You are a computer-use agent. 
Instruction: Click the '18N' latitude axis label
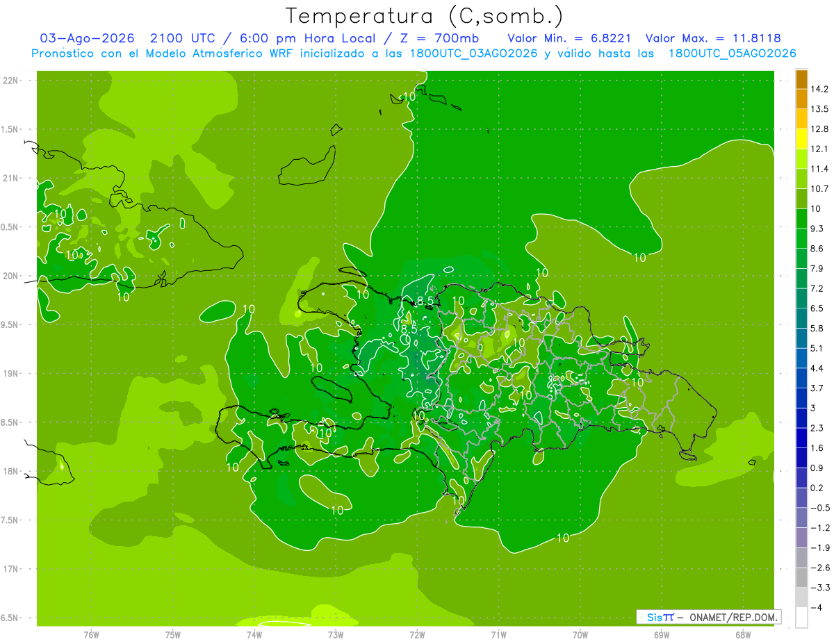click(11, 471)
